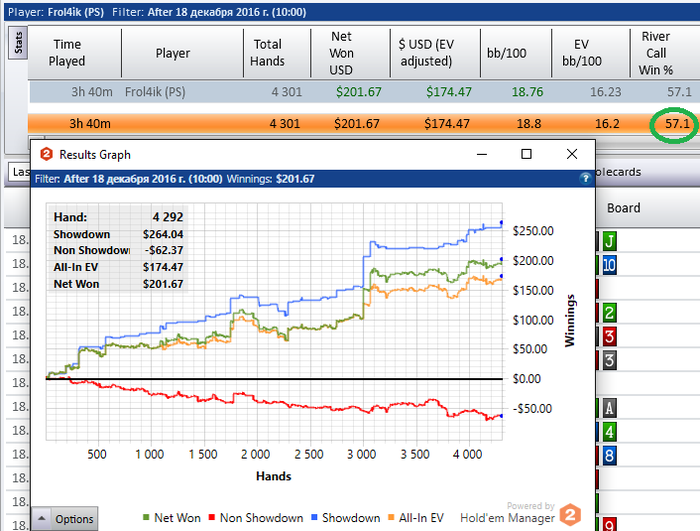
Task: Open the Stats side tab
Action: (x=18, y=42)
